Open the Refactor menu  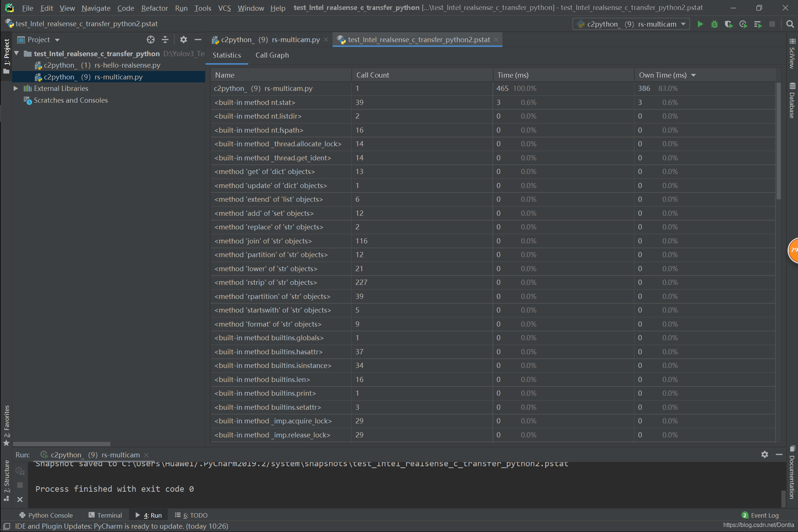pyautogui.click(x=154, y=8)
